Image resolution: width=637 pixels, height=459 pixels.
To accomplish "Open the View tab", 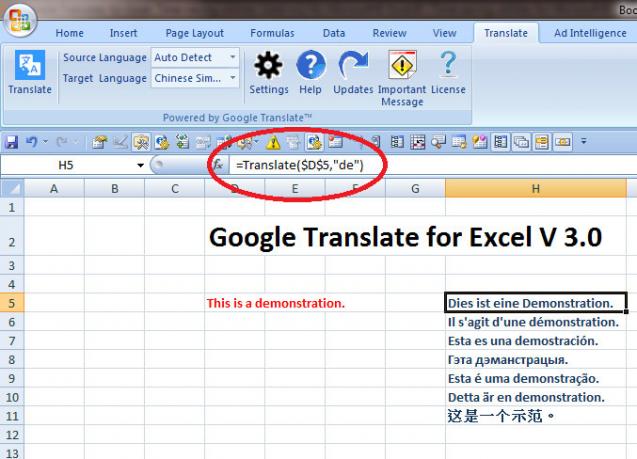I will [444, 33].
